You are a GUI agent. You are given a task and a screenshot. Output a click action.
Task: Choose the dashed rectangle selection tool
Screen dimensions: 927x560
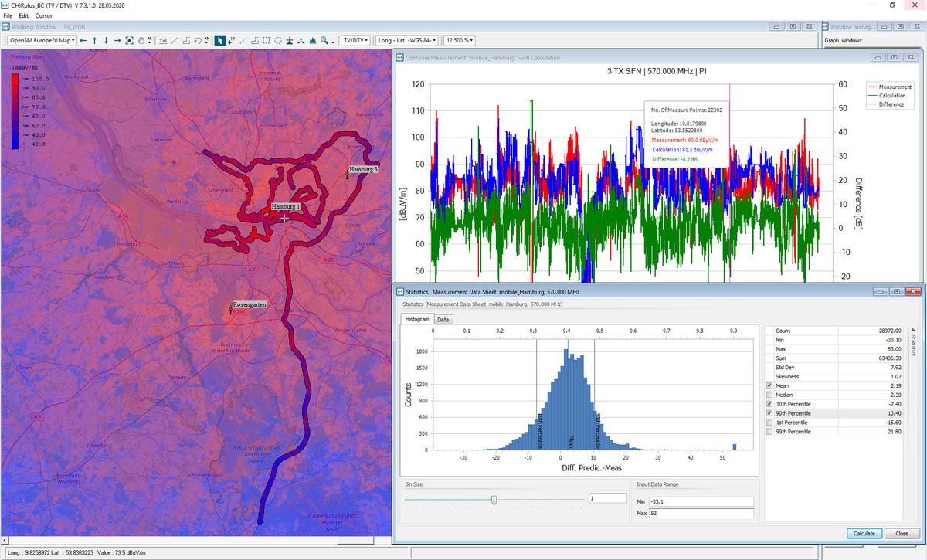266,40
